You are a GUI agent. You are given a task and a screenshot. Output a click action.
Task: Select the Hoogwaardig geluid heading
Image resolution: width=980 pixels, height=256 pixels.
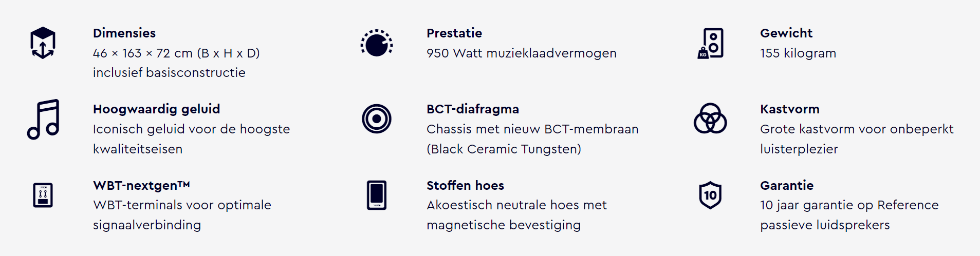[x=156, y=109]
